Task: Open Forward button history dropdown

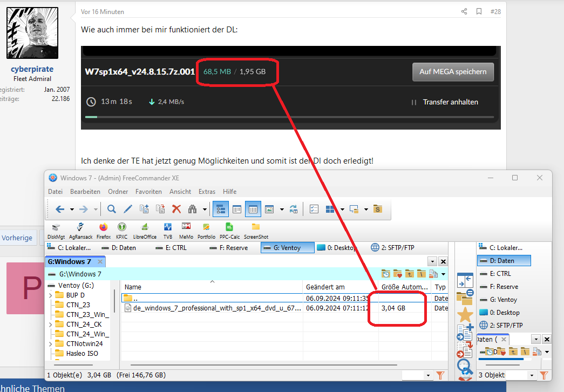Action: [x=96, y=209]
